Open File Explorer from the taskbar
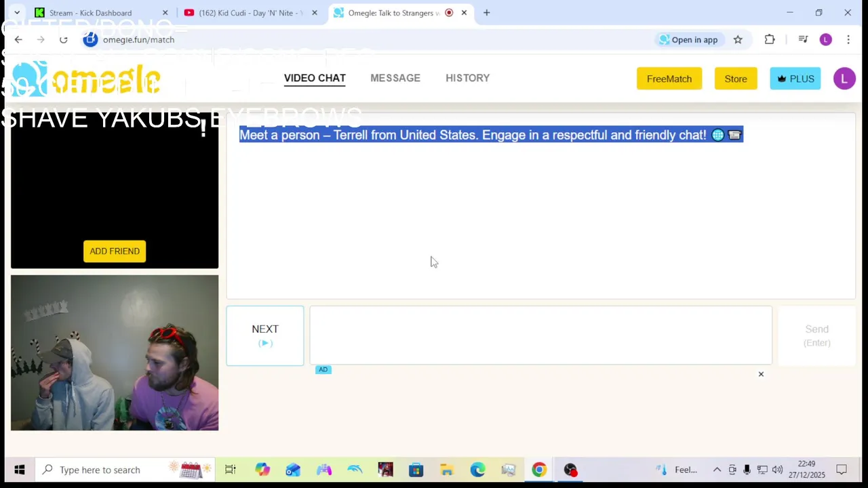Image resolution: width=868 pixels, height=488 pixels. pyautogui.click(x=447, y=470)
